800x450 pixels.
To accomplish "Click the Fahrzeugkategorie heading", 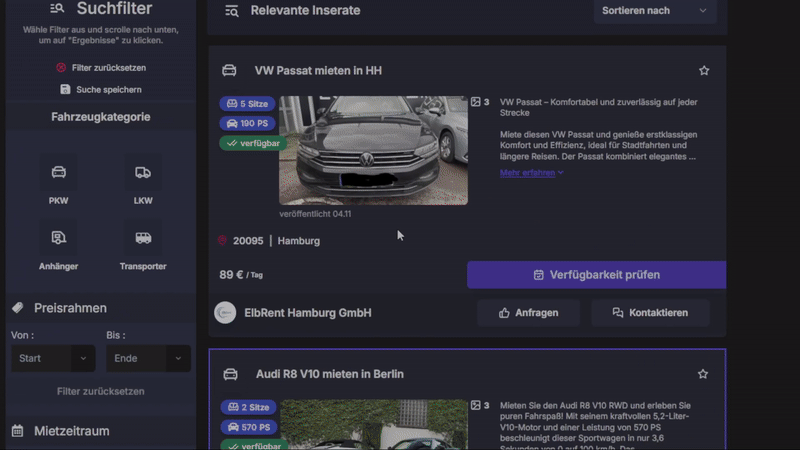I will pyautogui.click(x=101, y=117).
